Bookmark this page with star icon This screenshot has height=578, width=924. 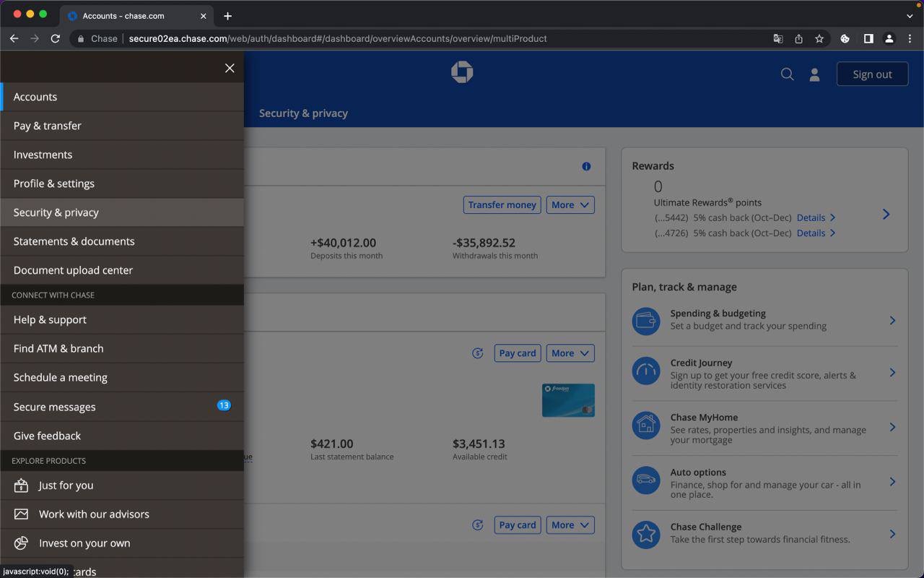pyautogui.click(x=819, y=39)
